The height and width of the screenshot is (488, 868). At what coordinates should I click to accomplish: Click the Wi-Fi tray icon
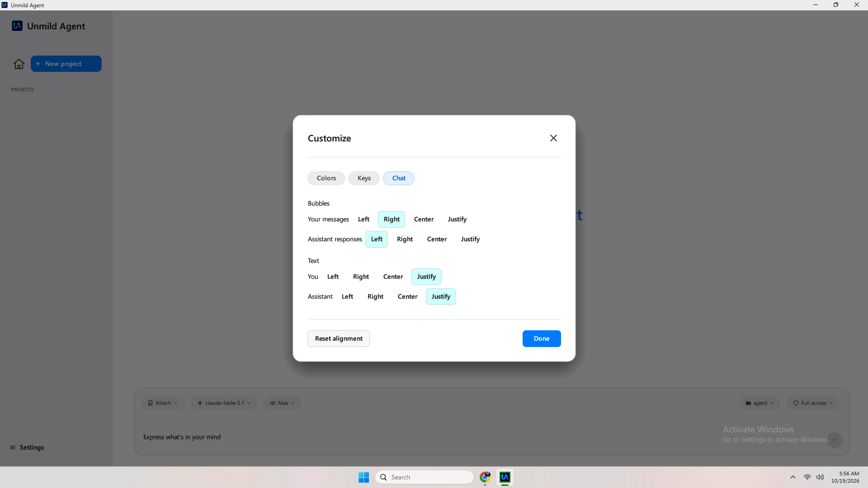pyautogui.click(x=807, y=477)
